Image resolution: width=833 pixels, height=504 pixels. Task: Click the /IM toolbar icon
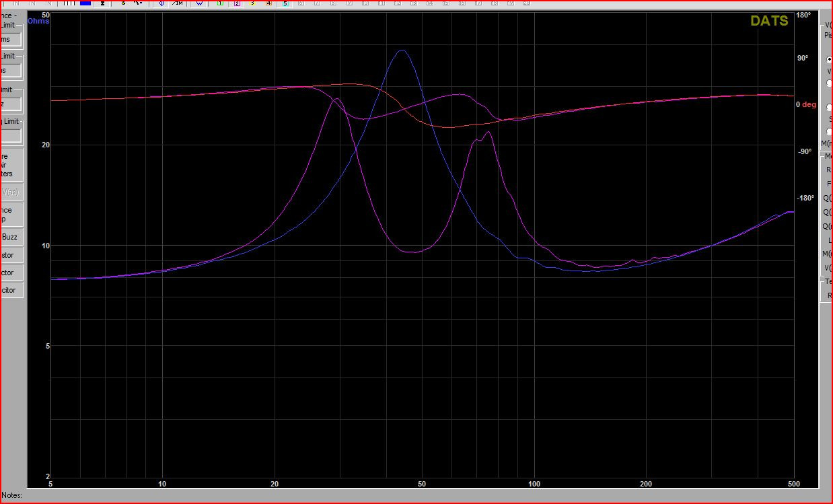pyautogui.click(x=177, y=3)
